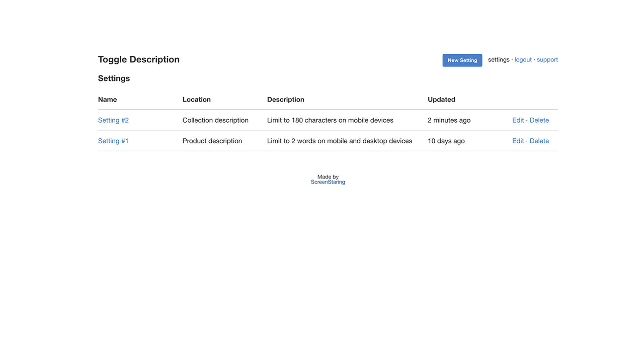Click the Made by footer text
644x362 pixels.
[x=328, y=176]
